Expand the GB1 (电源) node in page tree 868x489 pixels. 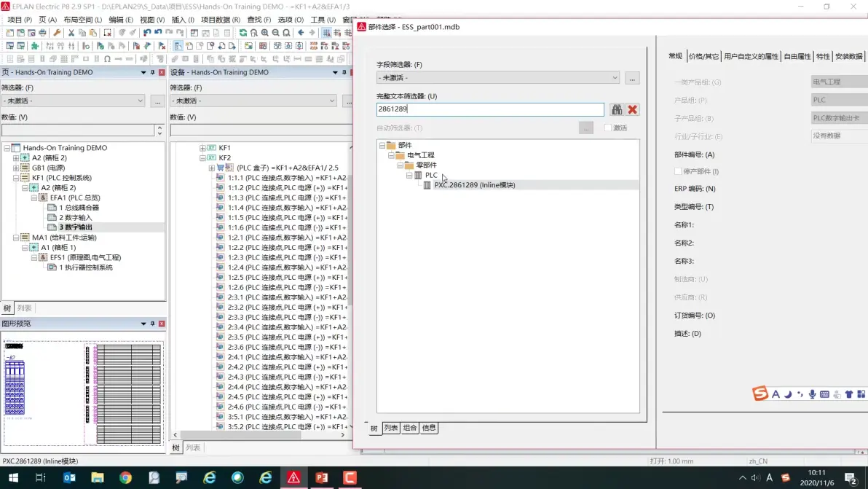tap(16, 168)
